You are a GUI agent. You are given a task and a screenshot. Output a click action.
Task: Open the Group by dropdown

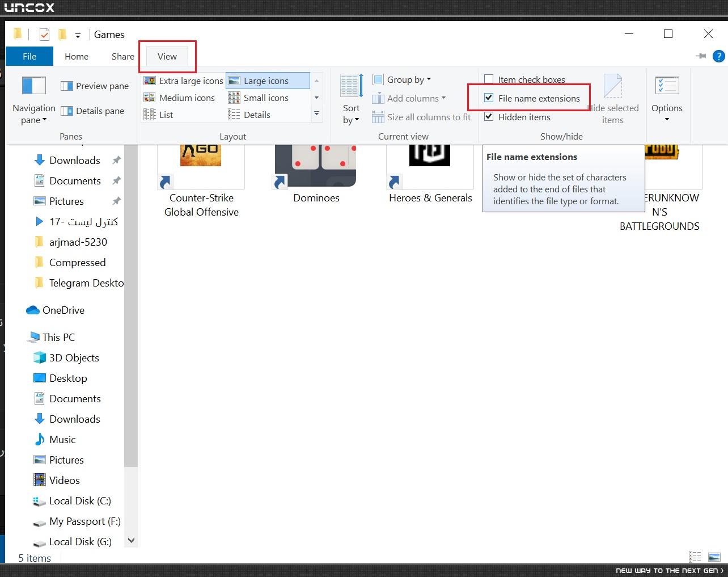tap(401, 79)
